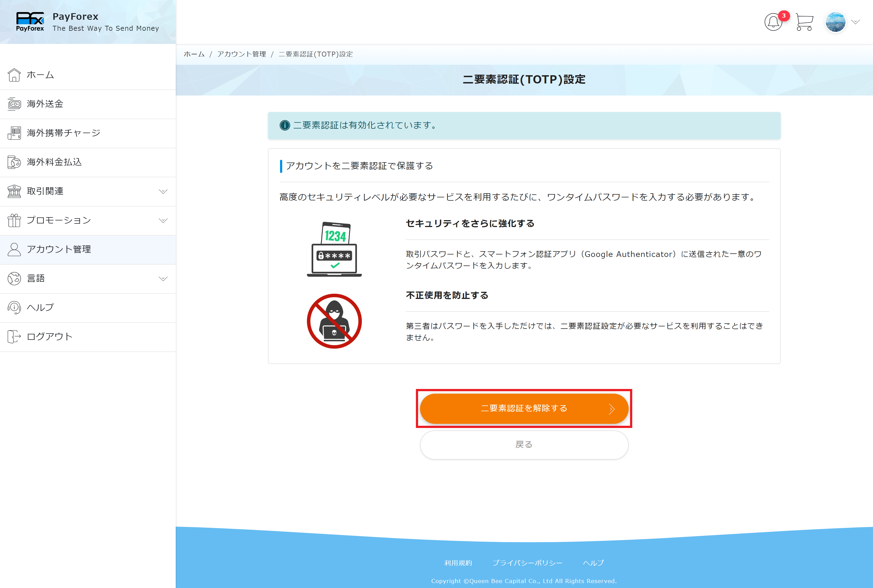Select アカウント管理 in the sidebar
Image resolution: width=873 pixels, height=588 pixels.
pos(88,249)
